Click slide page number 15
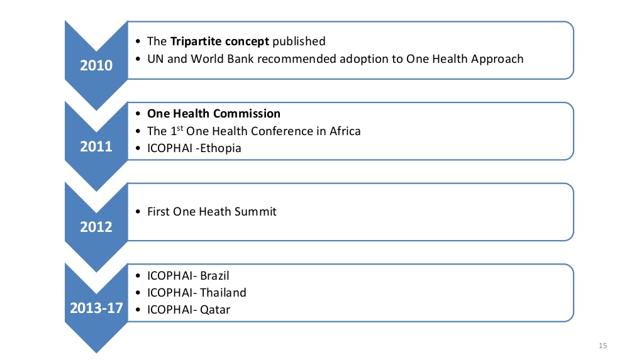The width and height of the screenshot is (644, 362). pyautogui.click(x=603, y=346)
